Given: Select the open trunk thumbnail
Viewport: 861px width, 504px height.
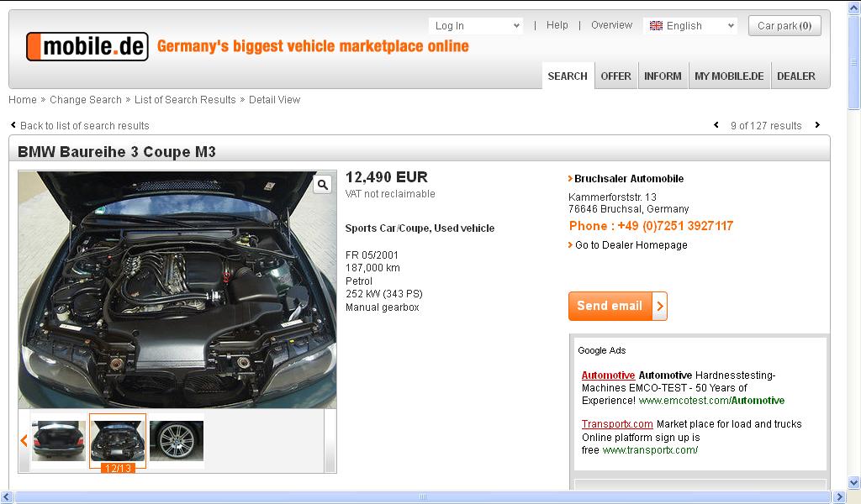Looking at the screenshot, I should coord(59,441).
